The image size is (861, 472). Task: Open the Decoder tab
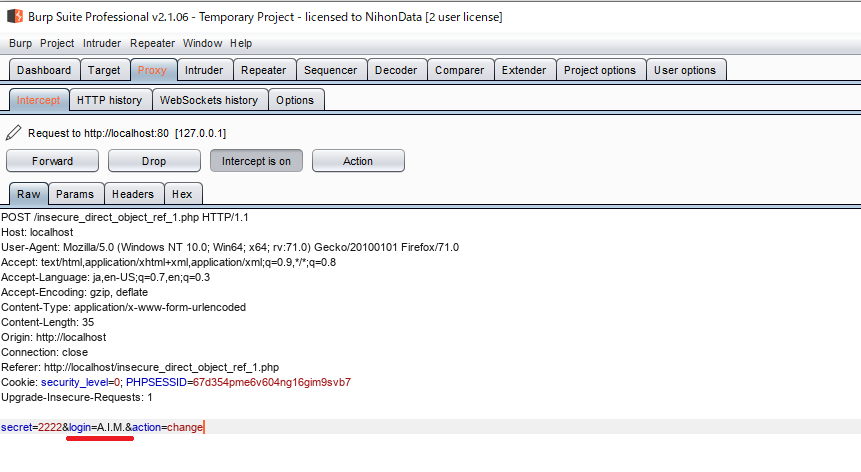click(x=396, y=70)
